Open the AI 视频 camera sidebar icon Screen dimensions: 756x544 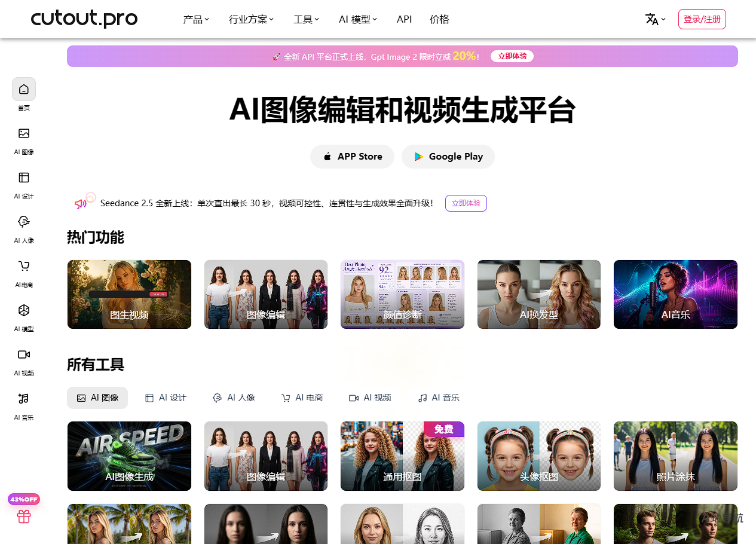coord(24,354)
